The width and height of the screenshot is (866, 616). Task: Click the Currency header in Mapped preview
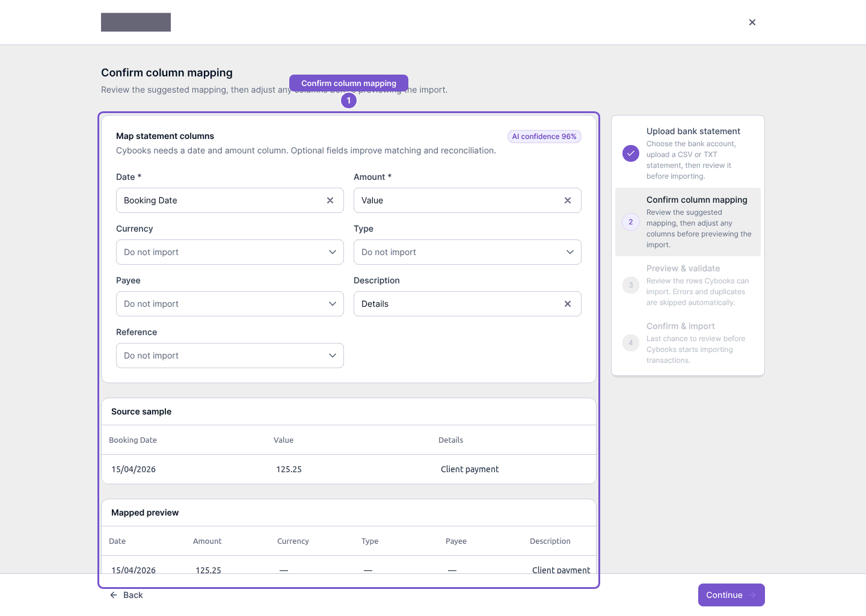click(293, 541)
